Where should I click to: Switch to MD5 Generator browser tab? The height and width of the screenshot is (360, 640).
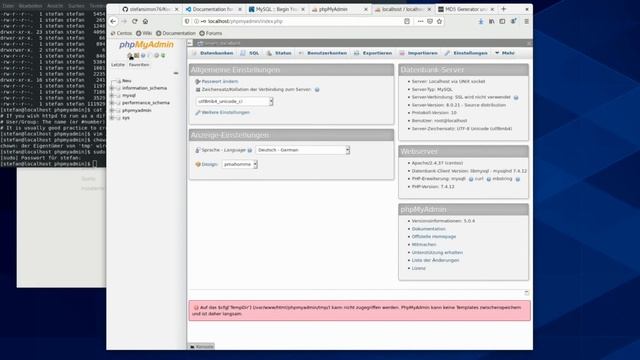click(x=466, y=9)
